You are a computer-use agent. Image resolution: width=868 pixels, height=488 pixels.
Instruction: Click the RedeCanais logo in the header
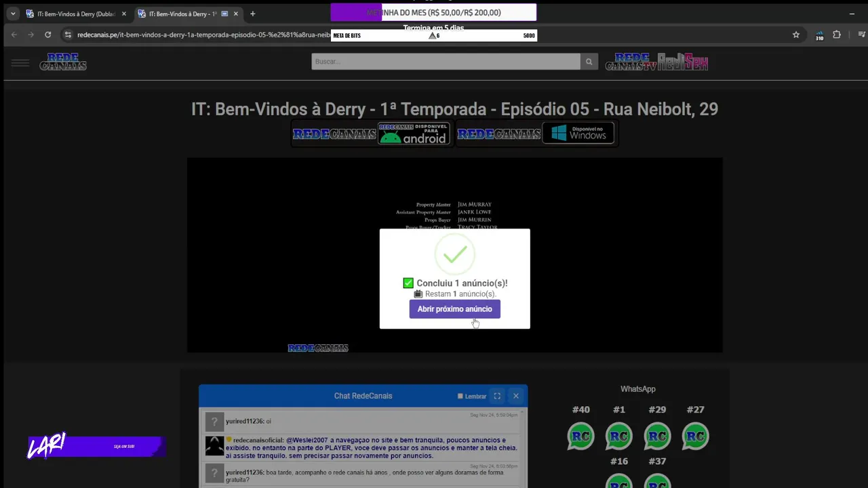(x=63, y=62)
